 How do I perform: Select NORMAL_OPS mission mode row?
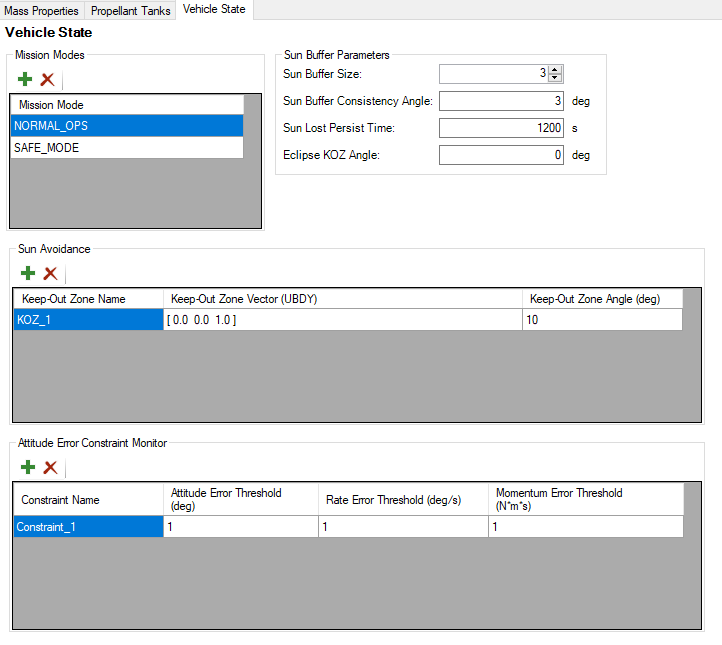[x=126, y=125]
